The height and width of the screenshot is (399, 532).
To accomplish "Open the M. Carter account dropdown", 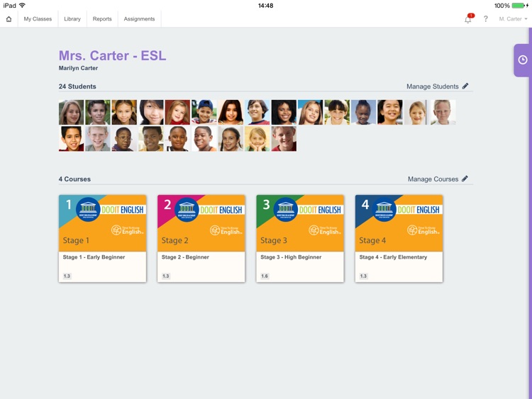I will [513, 19].
